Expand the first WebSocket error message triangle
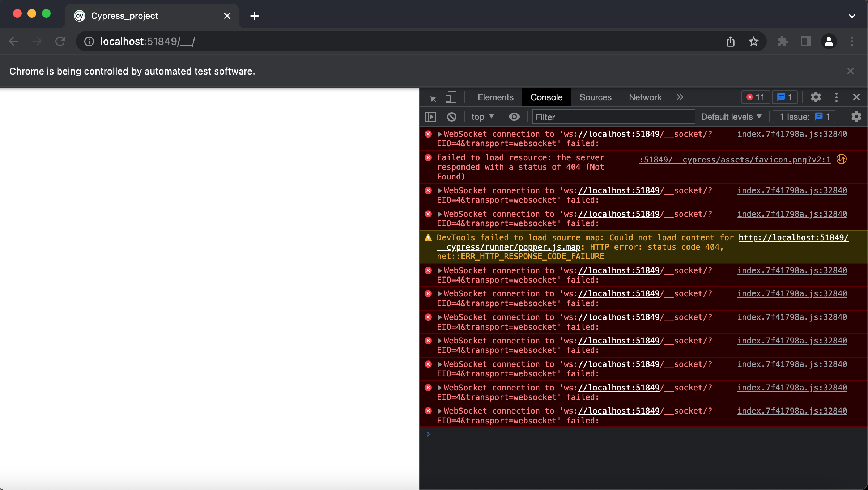 tap(439, 134)
